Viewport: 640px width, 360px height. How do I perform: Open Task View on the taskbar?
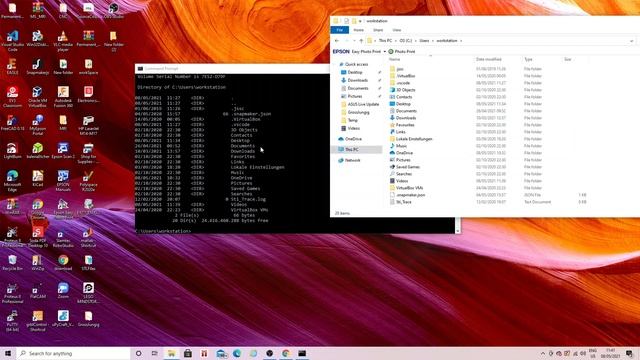155,353
